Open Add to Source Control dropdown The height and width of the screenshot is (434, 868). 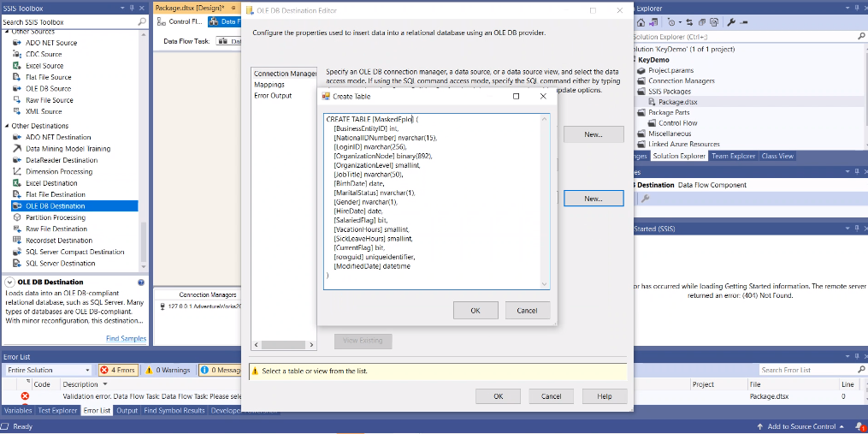pos(841,427)
